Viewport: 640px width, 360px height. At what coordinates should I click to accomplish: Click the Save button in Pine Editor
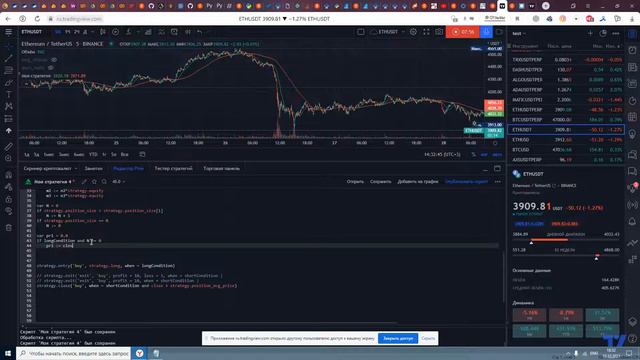coord(380,182)
